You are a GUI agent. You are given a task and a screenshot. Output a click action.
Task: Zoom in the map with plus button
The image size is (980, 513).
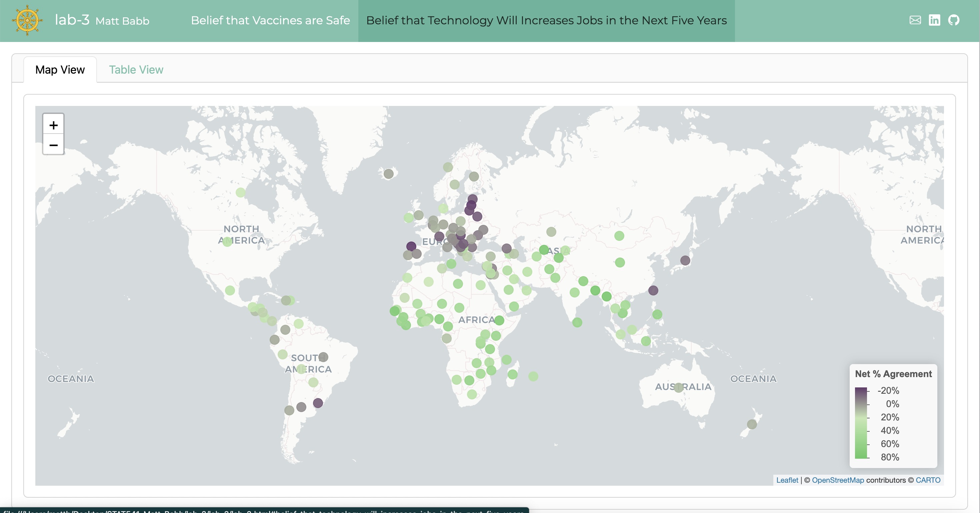53,125
